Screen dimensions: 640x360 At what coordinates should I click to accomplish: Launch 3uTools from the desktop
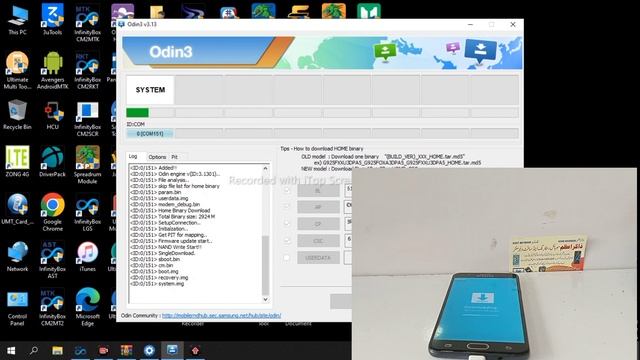[x=53, y=20]
